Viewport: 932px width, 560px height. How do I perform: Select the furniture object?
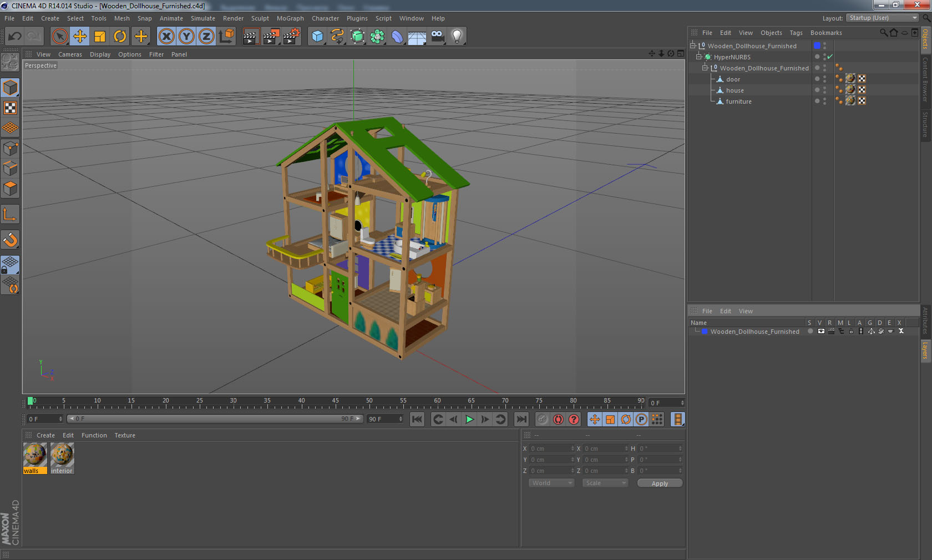point(738,101)
